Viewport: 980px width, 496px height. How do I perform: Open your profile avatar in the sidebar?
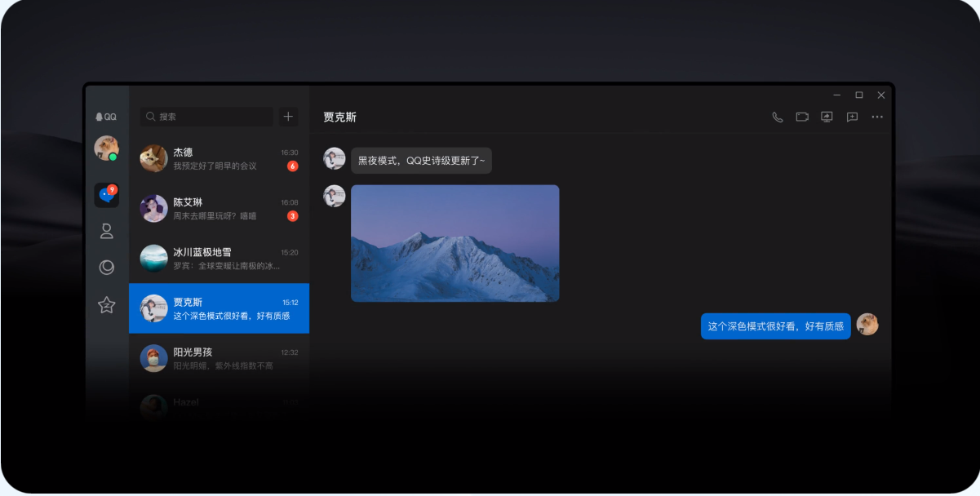coord(107,149)
